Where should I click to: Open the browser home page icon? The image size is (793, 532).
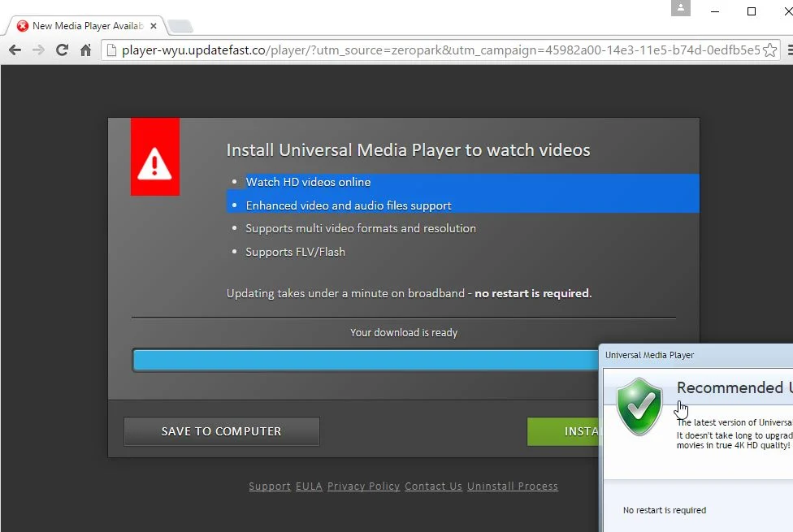tap(85, 50)
